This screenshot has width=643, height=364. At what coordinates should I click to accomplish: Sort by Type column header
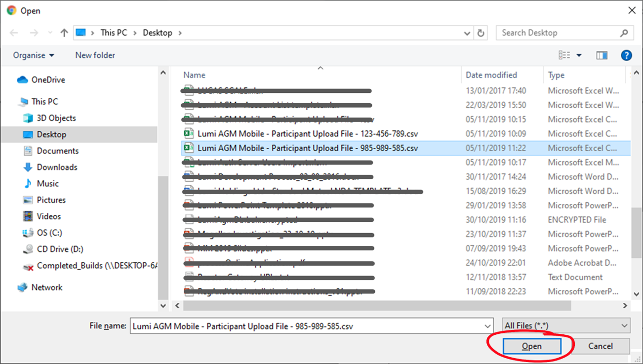(556, 75)
